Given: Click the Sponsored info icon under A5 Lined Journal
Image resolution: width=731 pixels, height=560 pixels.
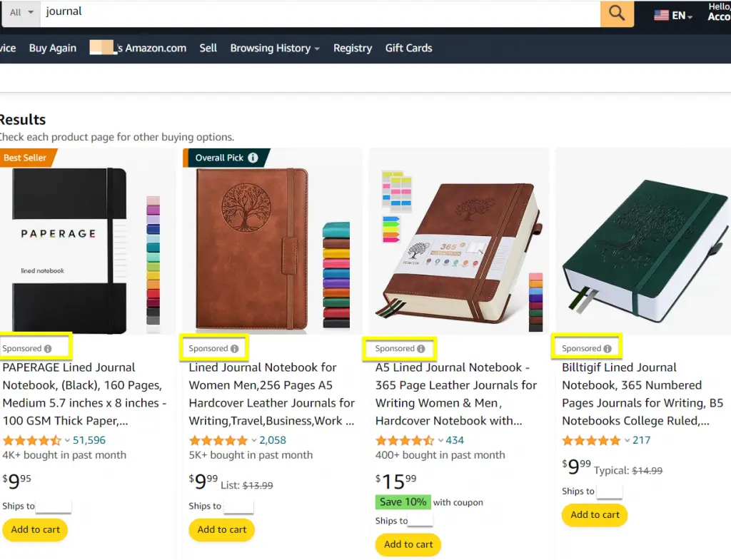Looking at the screenshot, I should [421, 349].
